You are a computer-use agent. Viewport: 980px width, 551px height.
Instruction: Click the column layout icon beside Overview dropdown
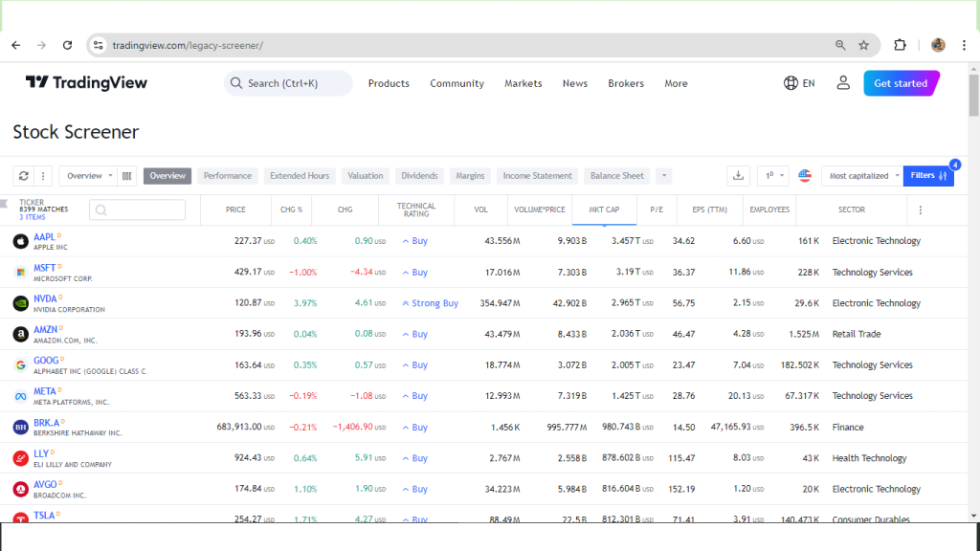(x=127, y=176)
